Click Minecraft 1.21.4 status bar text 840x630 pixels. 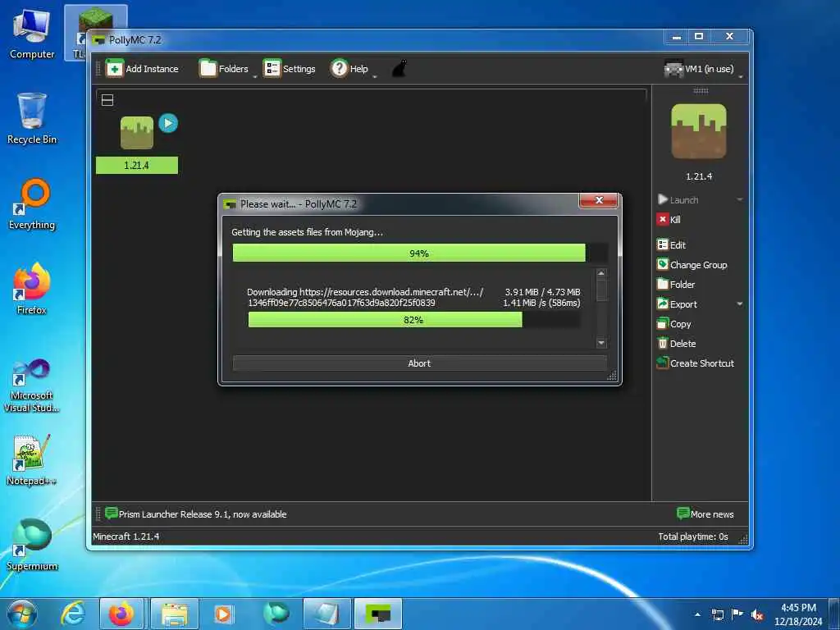point(126,536)
